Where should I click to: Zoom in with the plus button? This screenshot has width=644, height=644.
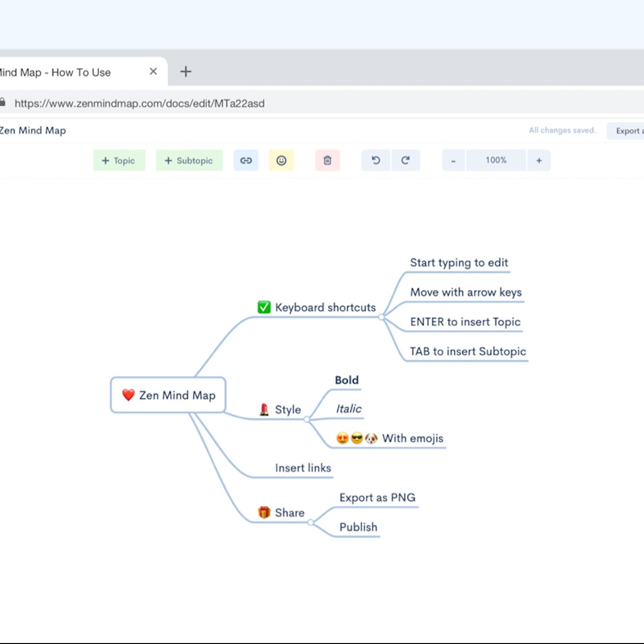tap(539, 160)
